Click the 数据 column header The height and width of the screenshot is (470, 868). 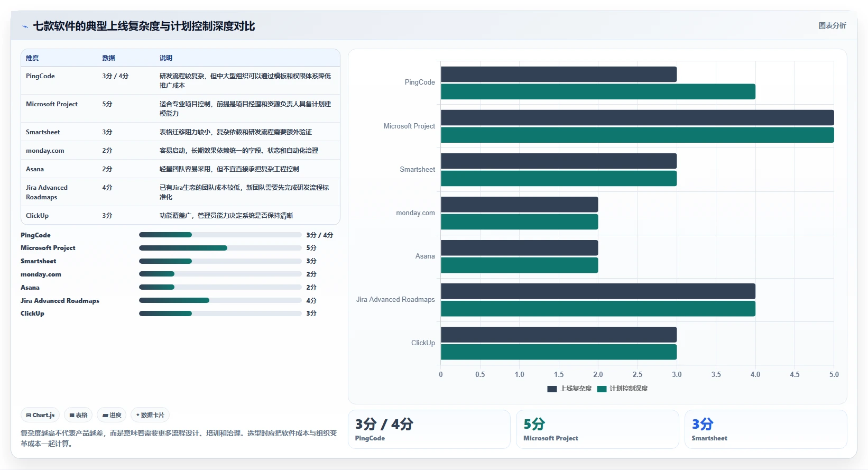pos(108,58)
